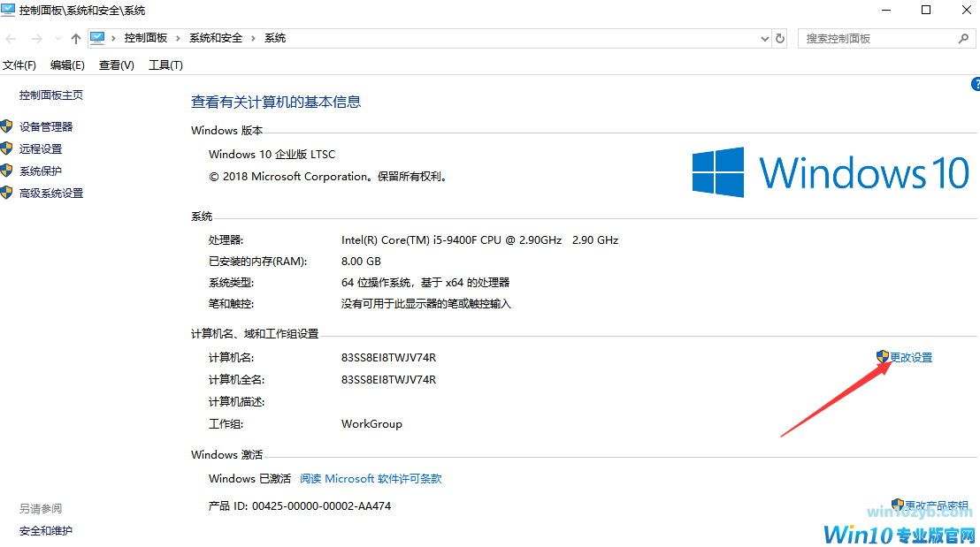Open 高级系统设置 in the sidebar
Viewport: 980px width, 547px height.
tap(51, 194)
